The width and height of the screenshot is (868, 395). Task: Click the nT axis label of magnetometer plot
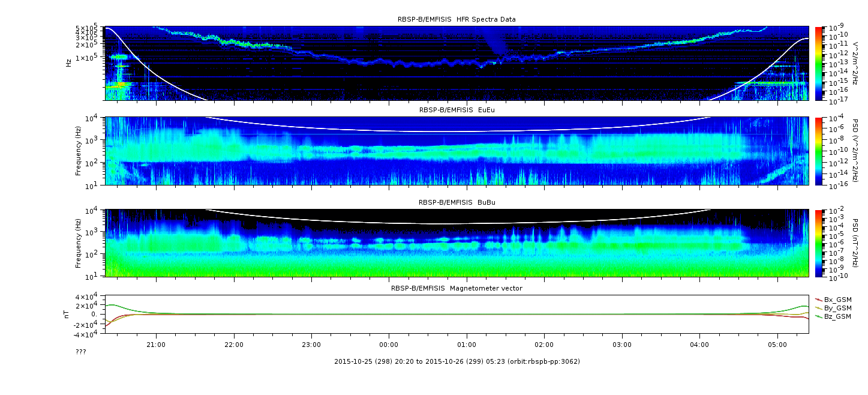click(68, 314)
